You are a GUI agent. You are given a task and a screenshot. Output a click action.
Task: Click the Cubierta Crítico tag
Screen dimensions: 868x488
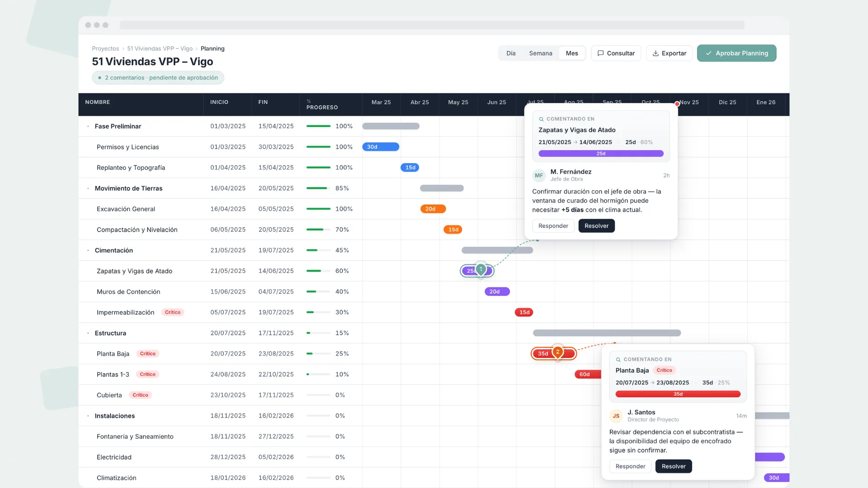click(x=140, y=395)
